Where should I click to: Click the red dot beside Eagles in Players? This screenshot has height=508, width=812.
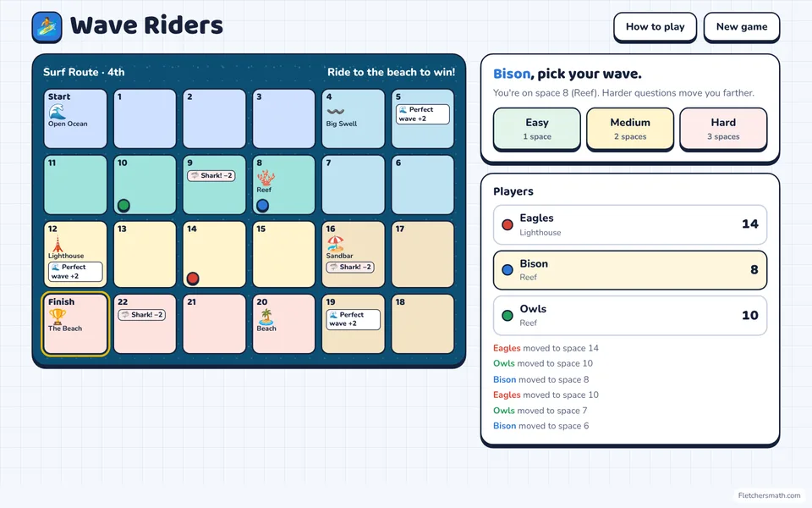(x=507, y=224)
